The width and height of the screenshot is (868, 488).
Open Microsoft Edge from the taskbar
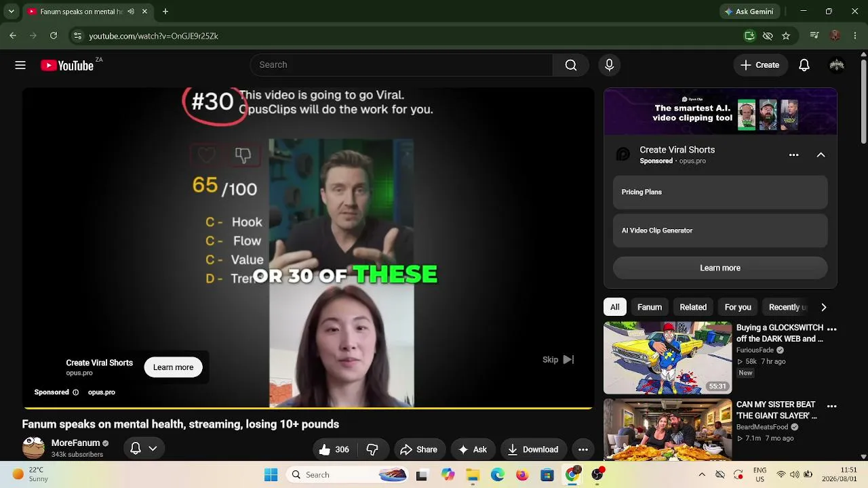coord(498,475)
